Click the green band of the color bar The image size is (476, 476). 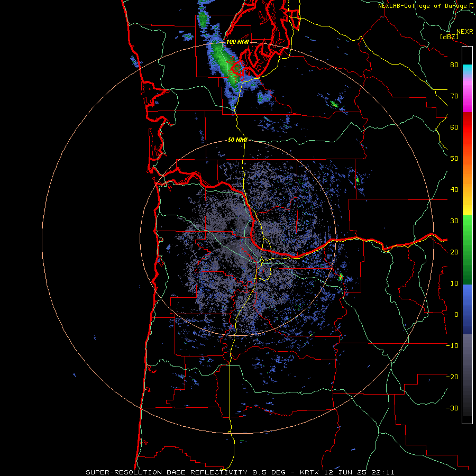pos(467,250)
